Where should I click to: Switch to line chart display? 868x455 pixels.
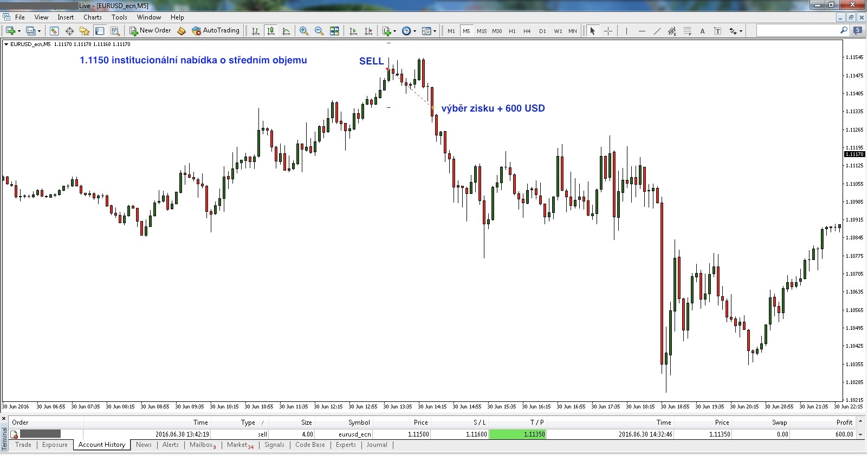coord(286,31)
